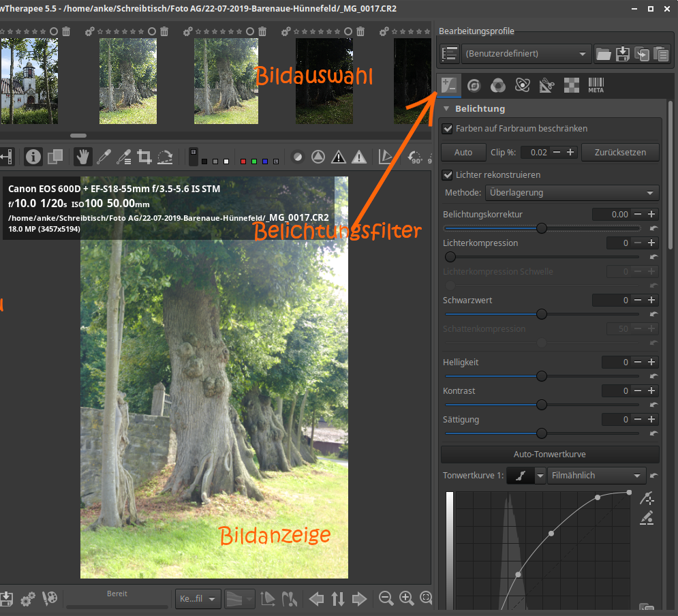Open the Bearbeitungsprofile Benutzerdefiniert dropdown
Screen dimensions: 678x616
pyautogui.click(x=526, y=53)
